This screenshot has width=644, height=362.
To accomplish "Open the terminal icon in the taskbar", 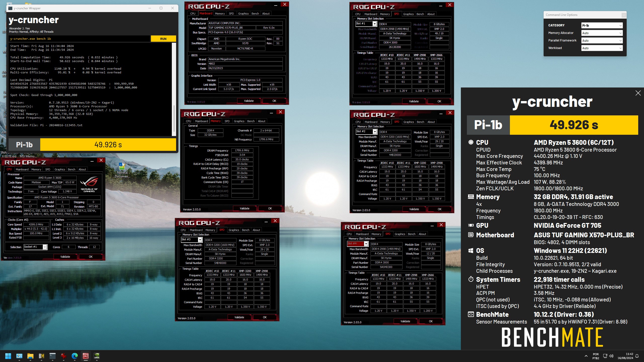I will pyautogui.click(x=52, y=356).
